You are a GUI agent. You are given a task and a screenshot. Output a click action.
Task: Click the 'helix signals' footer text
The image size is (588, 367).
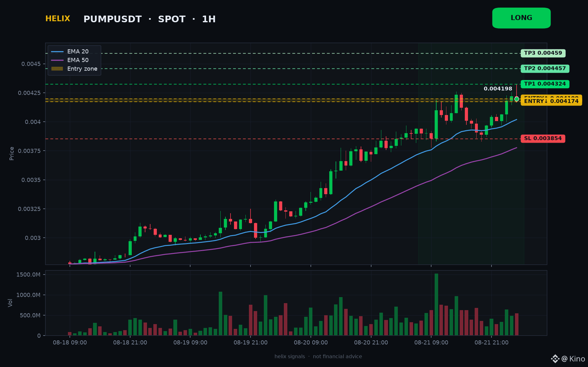pos(290,357)
